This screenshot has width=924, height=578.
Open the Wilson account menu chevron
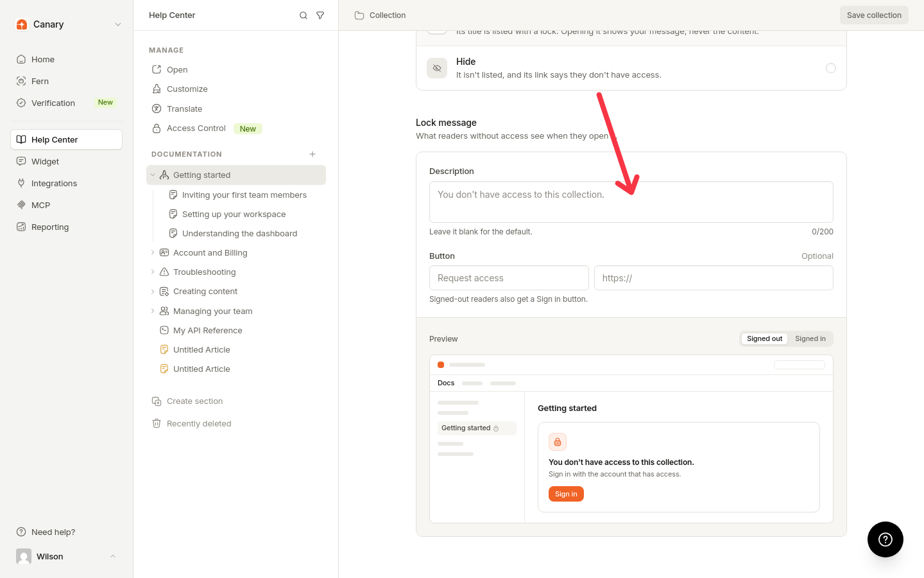[113, 556]
